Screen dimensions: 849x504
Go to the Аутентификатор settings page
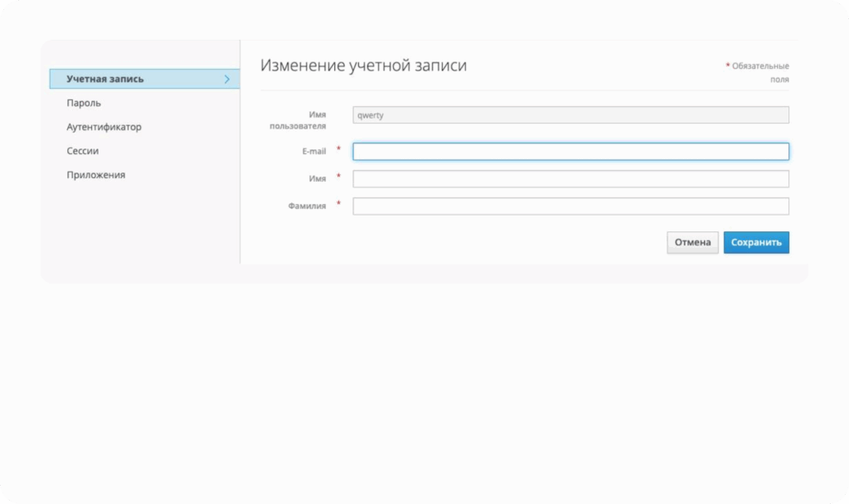(104, 128)
